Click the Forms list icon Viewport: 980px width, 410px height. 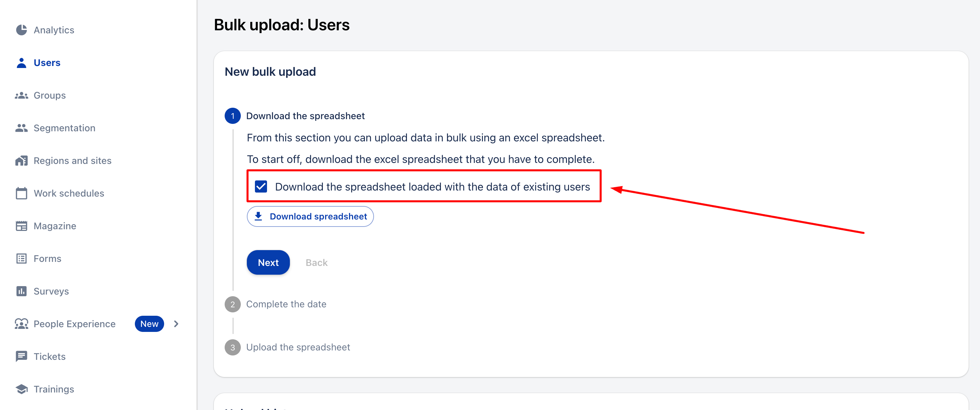point(21,259)
